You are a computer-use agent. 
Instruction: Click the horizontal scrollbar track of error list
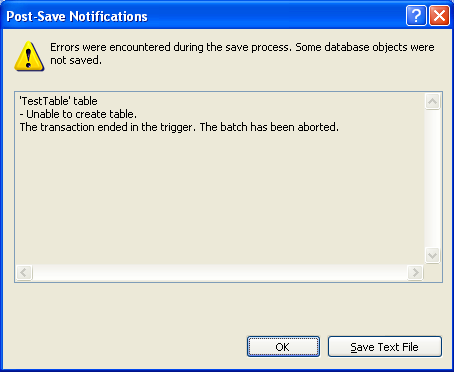(220, 273)
